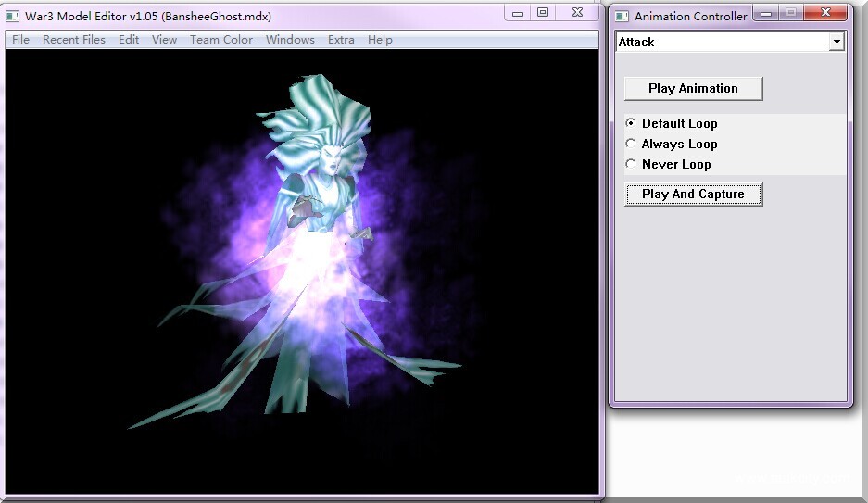Minimize the War3 Model Editor window
868x503 pixels.
coord(518,13)
